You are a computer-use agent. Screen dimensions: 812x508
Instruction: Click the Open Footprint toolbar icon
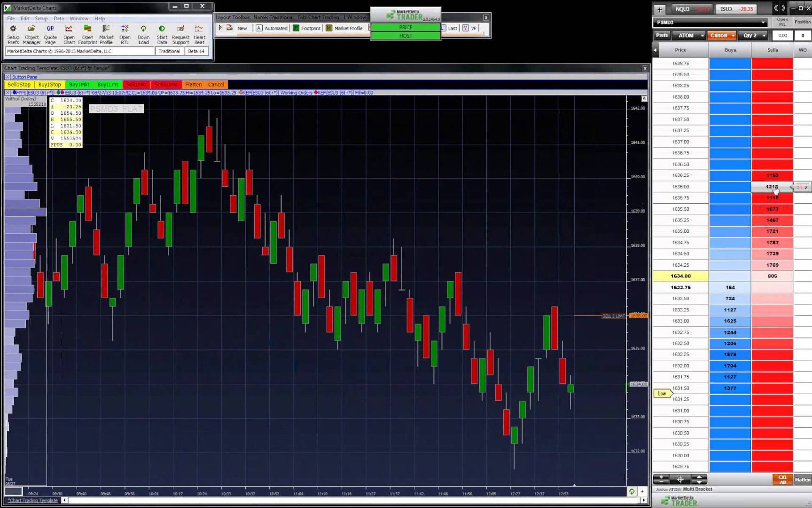point(87,34)
